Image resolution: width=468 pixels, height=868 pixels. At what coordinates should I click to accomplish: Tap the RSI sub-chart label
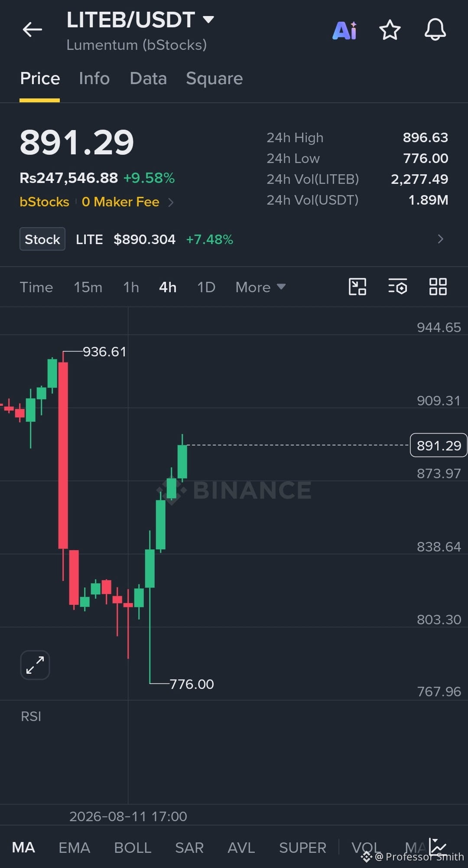[x=31, y=716]
